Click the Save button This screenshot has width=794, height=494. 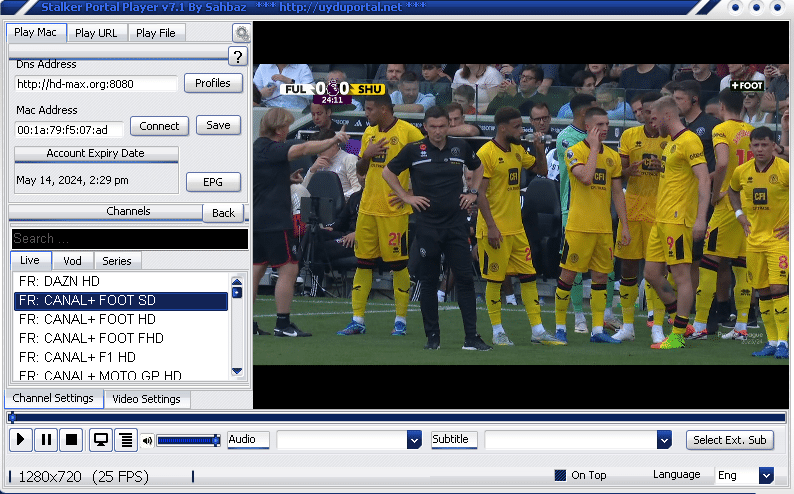click(x=218, y=125)
